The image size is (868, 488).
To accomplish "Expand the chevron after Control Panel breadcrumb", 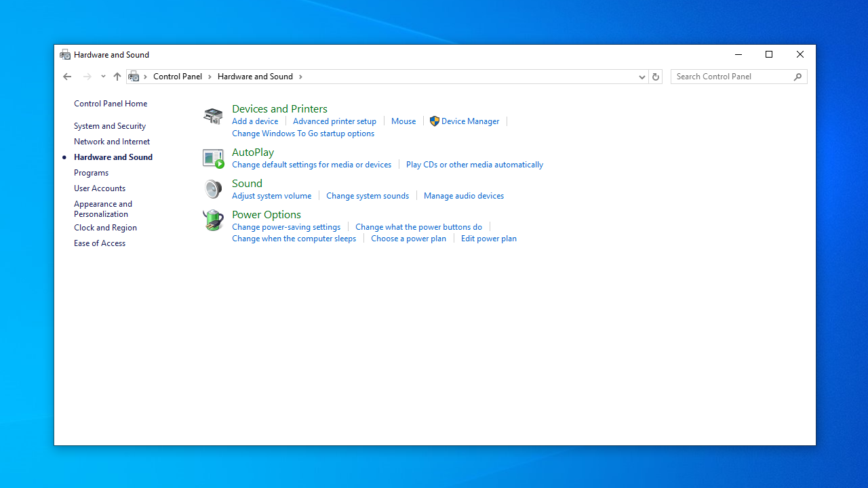I will pyautogui.click(x=210, y=77).
